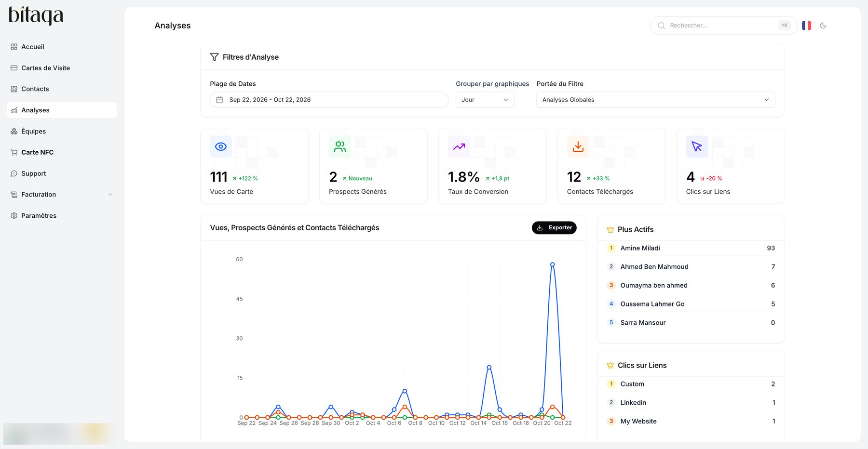
Task: Click the Linkedin link entry
Action: [x=691, y=403]
